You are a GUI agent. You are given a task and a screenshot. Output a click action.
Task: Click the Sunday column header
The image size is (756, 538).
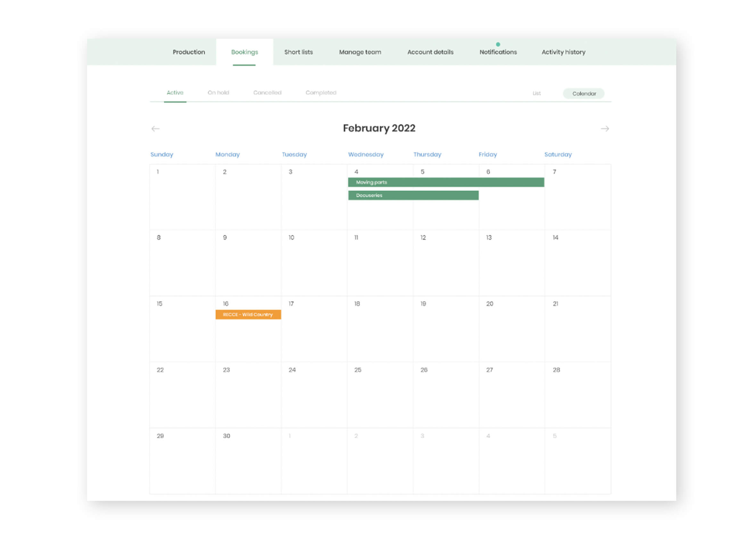coord(162,154)
